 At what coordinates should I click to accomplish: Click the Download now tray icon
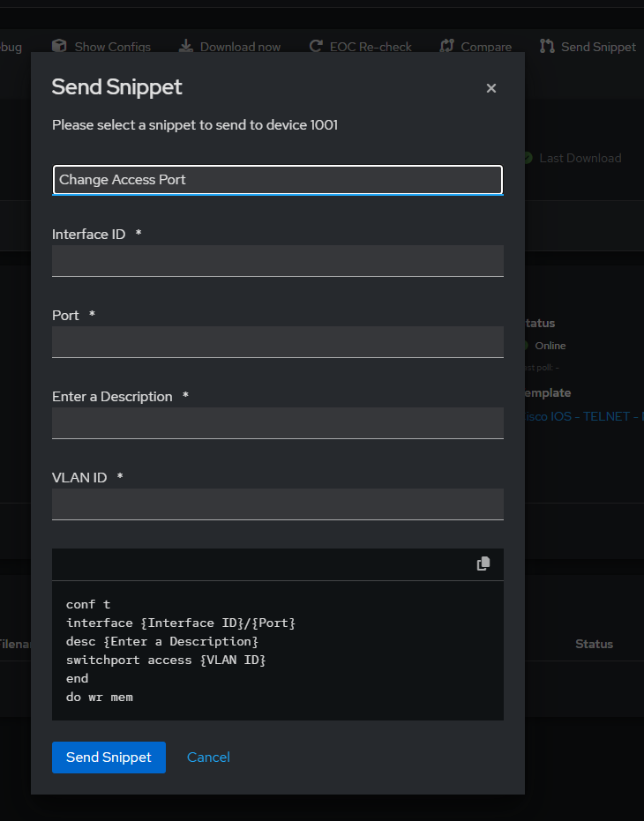(185, 46)
